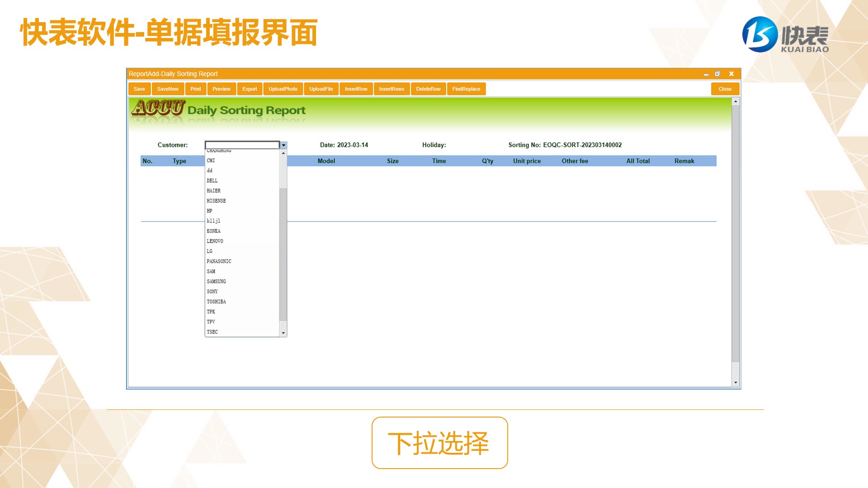Click the orange Close button
The image size is (868, 488).
point(725,89)
